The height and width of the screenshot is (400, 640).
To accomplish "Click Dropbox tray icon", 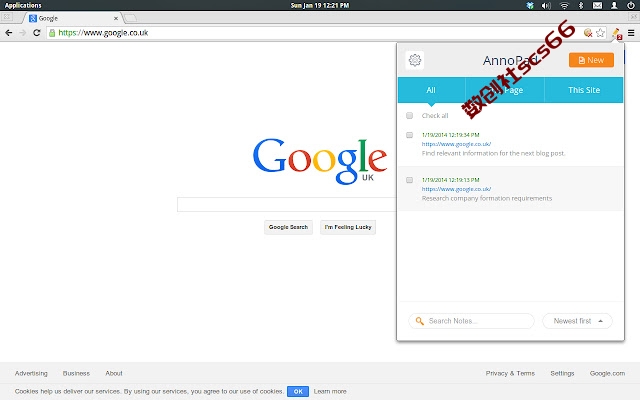I will click(530, 5).
